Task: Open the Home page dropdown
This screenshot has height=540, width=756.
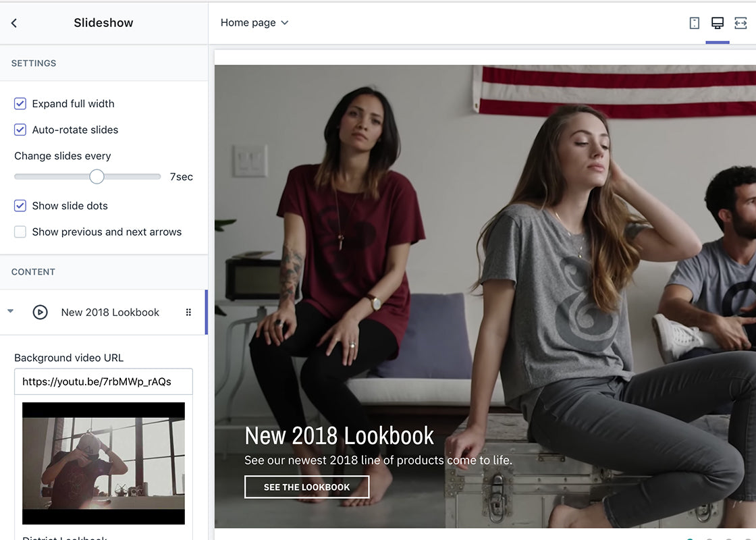Action: pos(254,23)
